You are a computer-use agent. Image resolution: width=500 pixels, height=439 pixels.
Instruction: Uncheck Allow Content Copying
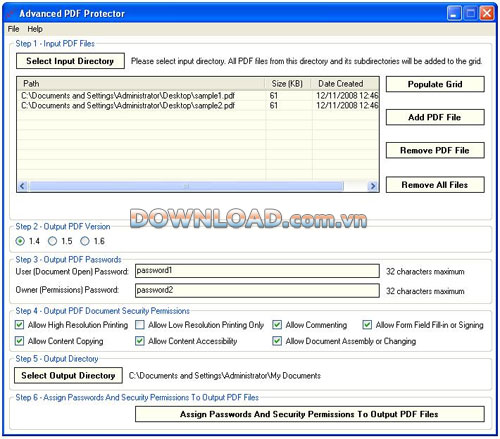point(20,341)
